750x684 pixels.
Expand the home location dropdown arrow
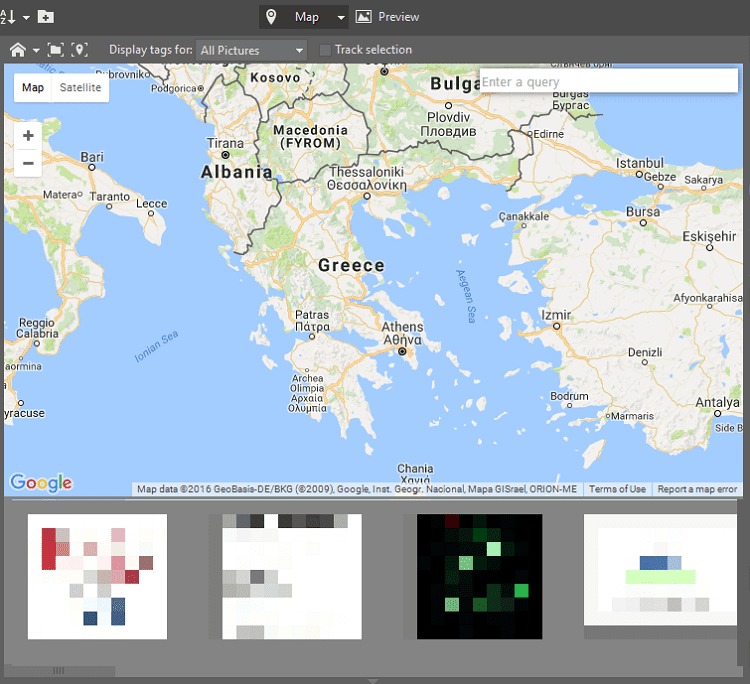pos(36,50)
